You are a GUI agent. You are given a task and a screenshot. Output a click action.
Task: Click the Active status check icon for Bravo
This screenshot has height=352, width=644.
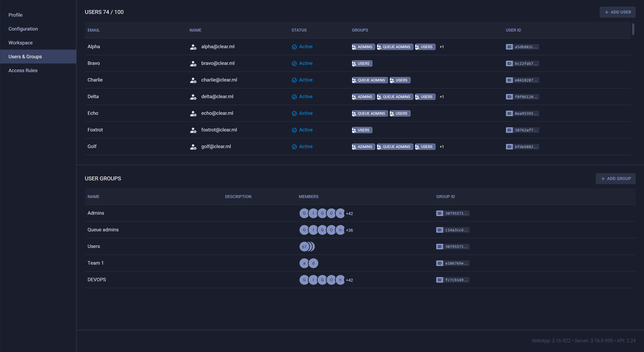coord(294,63)
